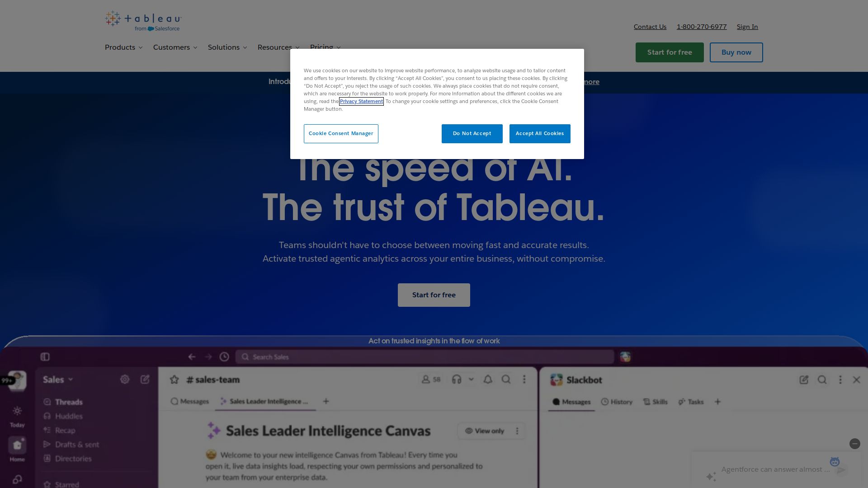
Task: Switch to the Slackbot History tab
Action: 617,402
